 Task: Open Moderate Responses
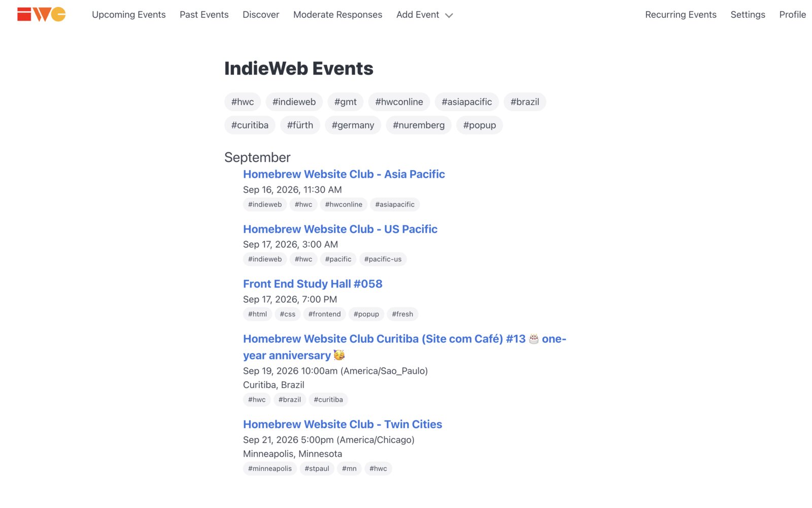pos(337,15)
